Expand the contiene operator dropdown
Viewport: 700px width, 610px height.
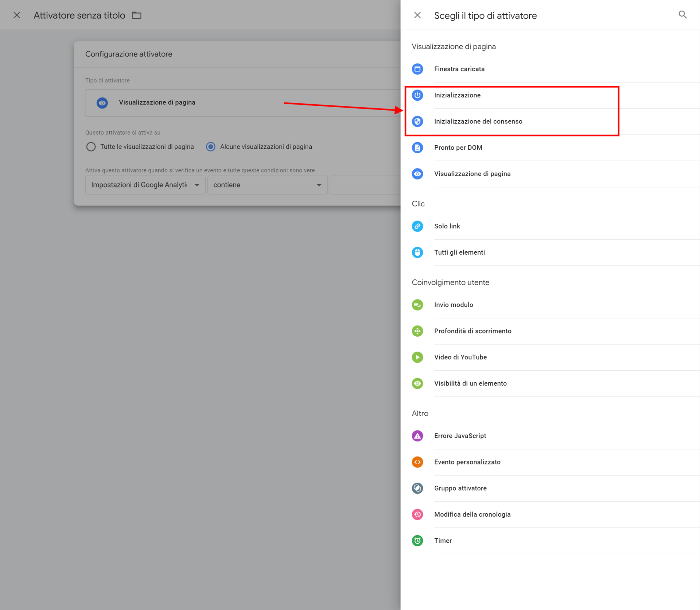pyautogui.click(x=267, y=185)
